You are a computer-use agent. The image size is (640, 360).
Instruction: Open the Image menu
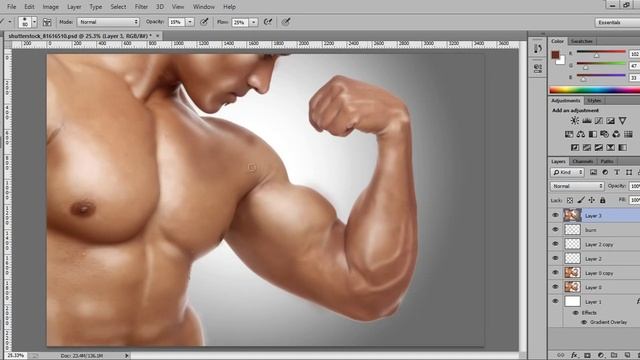pyautogui.click(x=51, y=7)
